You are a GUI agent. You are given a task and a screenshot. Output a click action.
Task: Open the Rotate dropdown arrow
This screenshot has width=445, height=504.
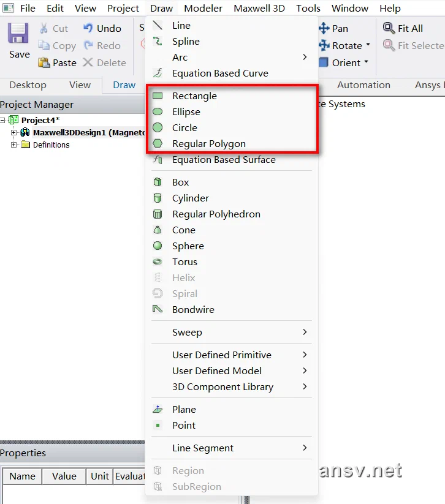pyautogui.click(x=368, y=45)
